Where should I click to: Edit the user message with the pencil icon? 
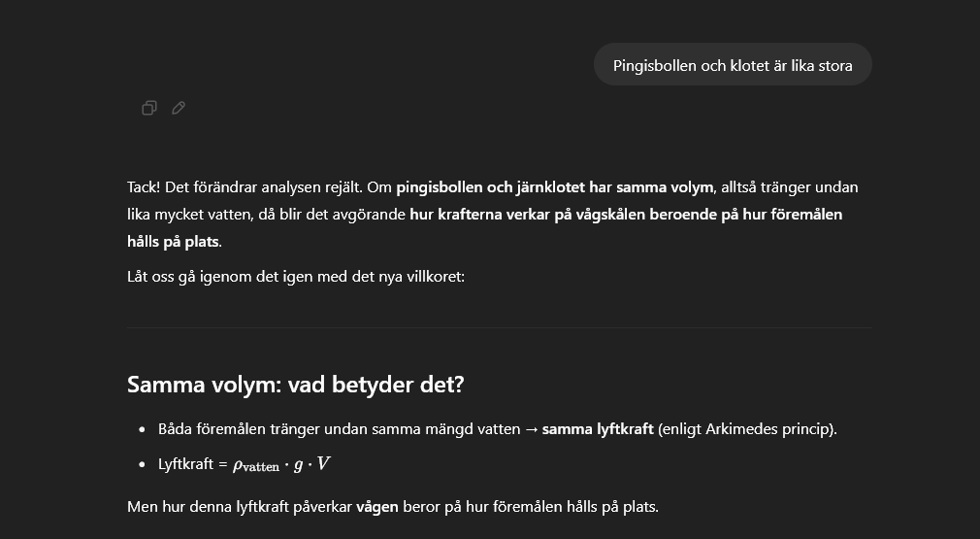click(x=179, y=108)
